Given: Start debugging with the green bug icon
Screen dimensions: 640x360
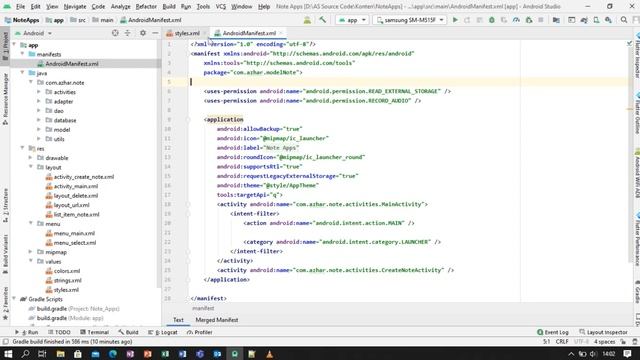Looking at the screenshot, I should pyautogui.click(x=492, y=20).
